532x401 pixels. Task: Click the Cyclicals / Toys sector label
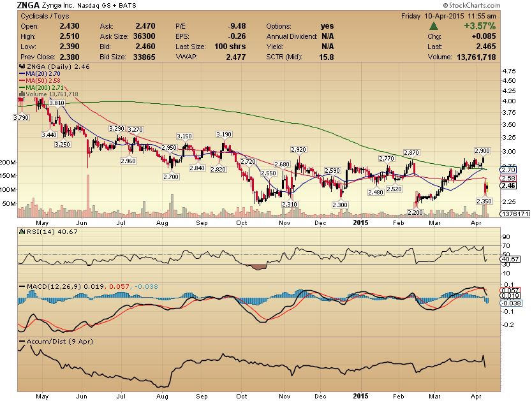click(45, 16)
